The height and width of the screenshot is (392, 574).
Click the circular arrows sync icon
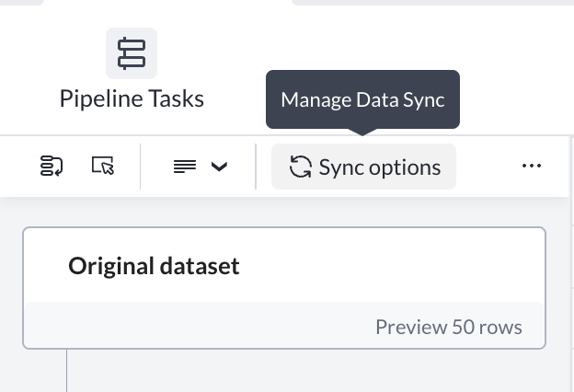point(300,167)
